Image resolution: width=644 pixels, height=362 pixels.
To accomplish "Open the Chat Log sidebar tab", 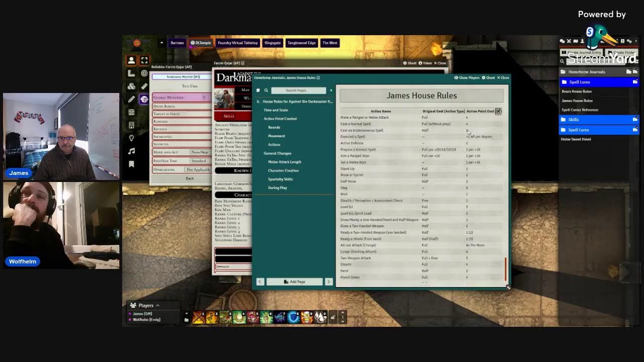I will [562, 41].
